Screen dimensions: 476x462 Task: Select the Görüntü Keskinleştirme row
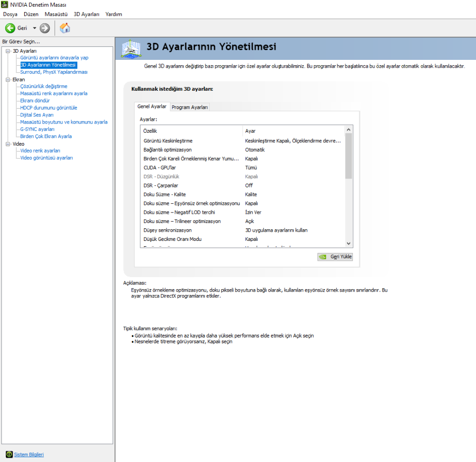(243, 141)
